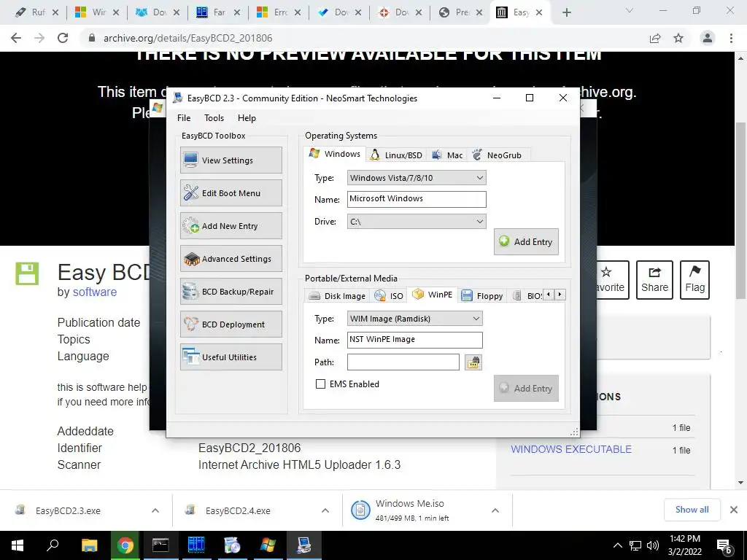Share this page icon in address bar
This screenshot has height=560, width=747.
pyautogui.click(x=655, y=38)
